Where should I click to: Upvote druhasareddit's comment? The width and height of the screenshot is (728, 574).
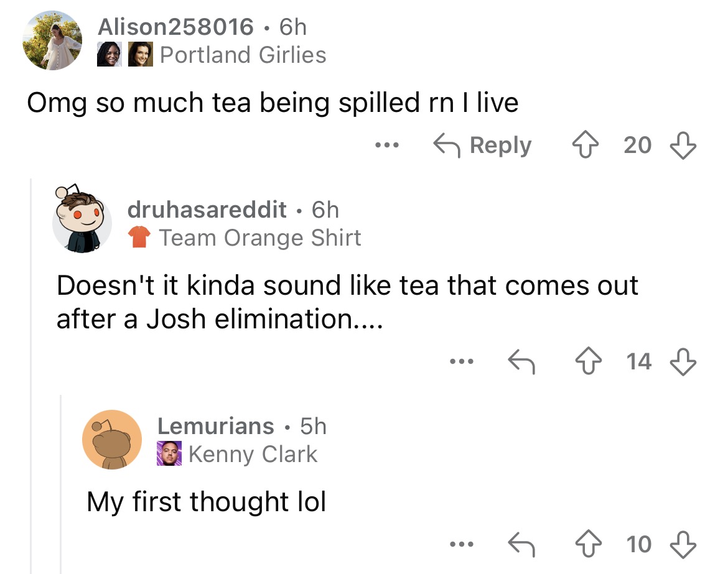588,361
